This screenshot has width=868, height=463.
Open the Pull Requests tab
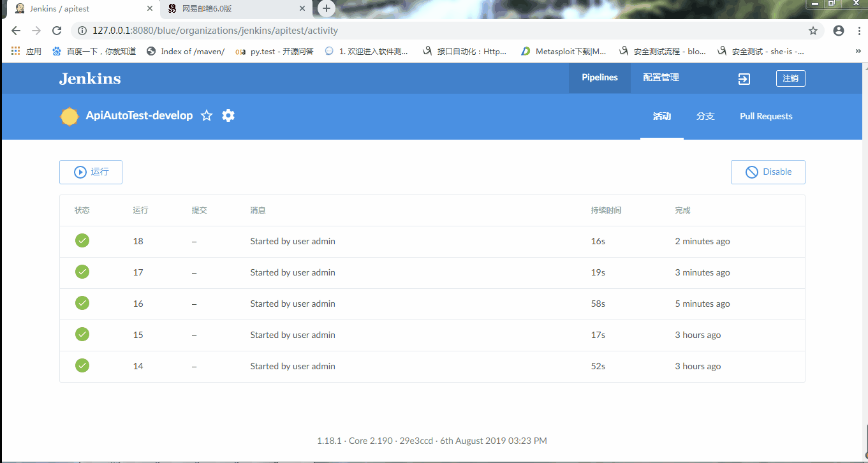(x=766, y=116)
